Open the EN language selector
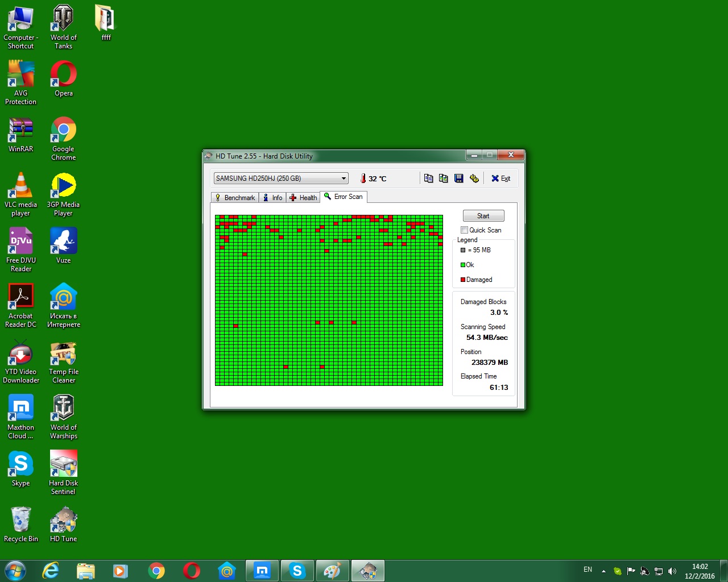The height and width of the screenshot is (582, 728). [x=588, y=570]
